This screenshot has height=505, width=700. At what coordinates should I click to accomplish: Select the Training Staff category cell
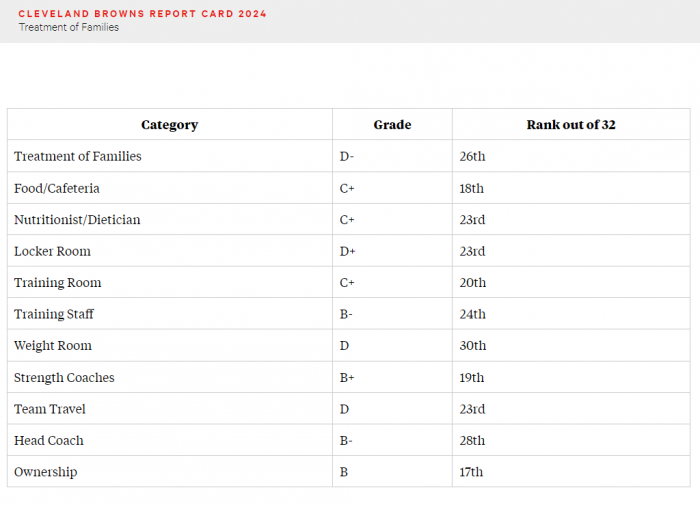(170, 314)
